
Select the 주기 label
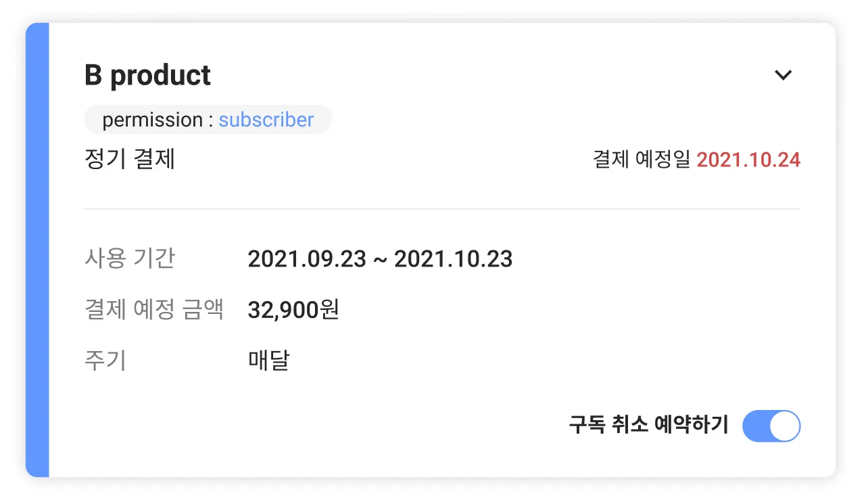click(105, 361)
